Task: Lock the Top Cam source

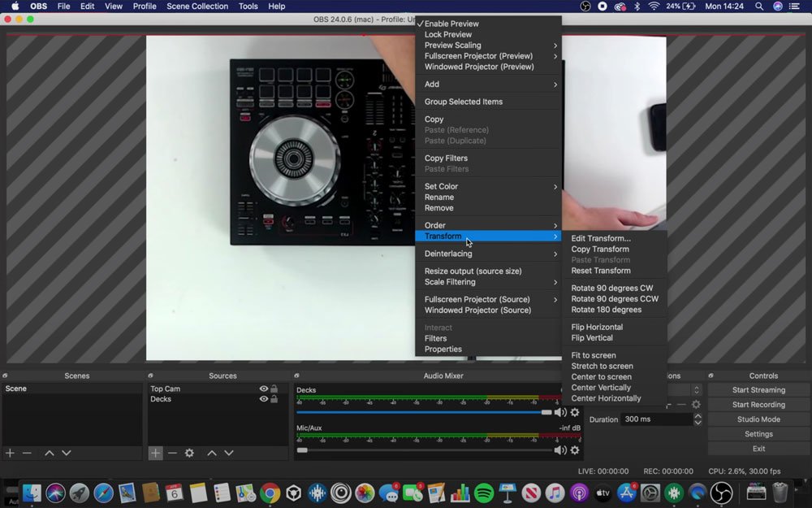Action: [x=274, y=389]
